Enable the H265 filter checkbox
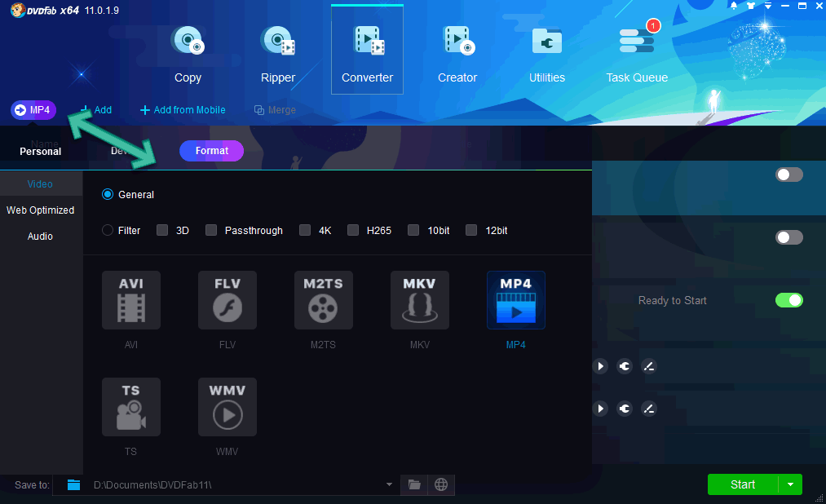The width and height of the screenshot is (826, 504). 353,230
